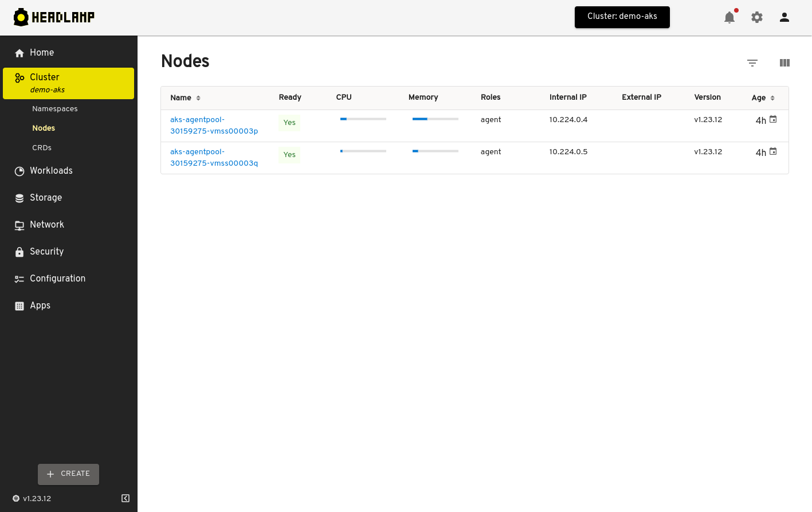
Task: Click version v1.23.12 on the 10.224.0.4 row
Action: pos(708,120)
